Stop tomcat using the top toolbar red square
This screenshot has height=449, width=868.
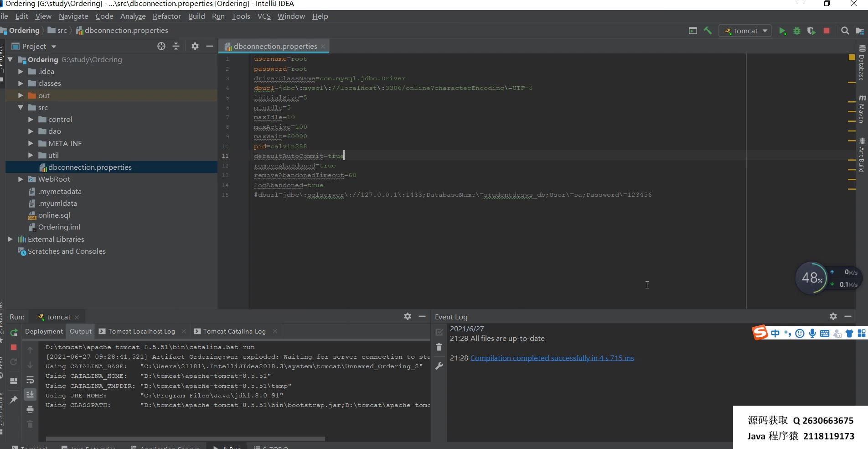(x=827, y=31)
